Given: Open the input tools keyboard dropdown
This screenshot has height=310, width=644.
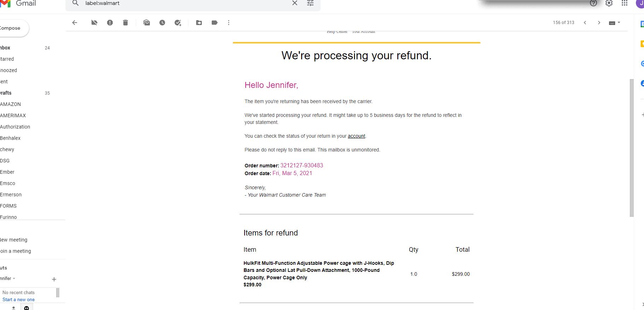Looking at the screenshot, I should [x=615, y=23].
